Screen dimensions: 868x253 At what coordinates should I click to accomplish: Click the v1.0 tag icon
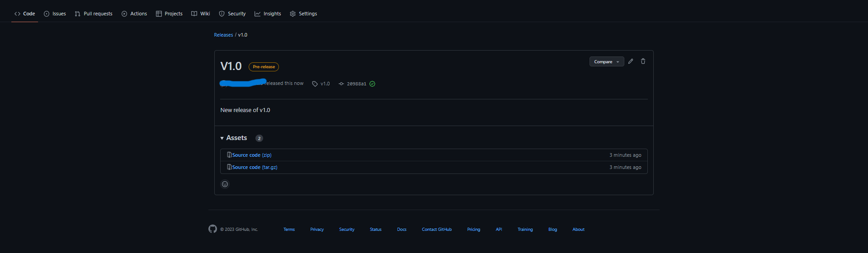315,84
